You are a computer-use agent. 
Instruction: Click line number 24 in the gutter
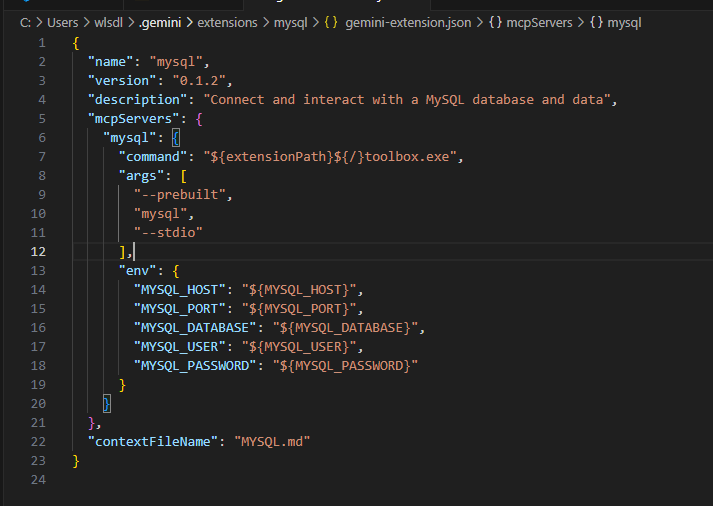[38, 480]
